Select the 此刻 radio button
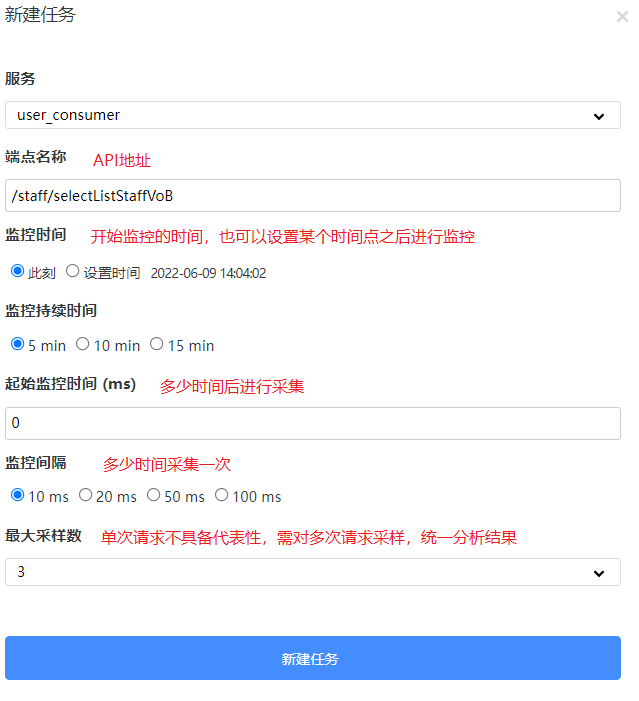Viewport: 639px width, 701px height. 17,271
